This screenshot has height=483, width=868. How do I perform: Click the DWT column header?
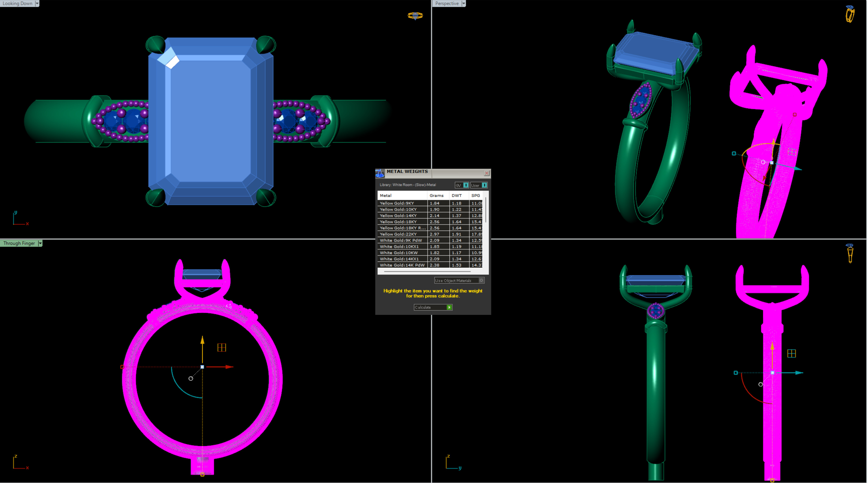[457, 196]
